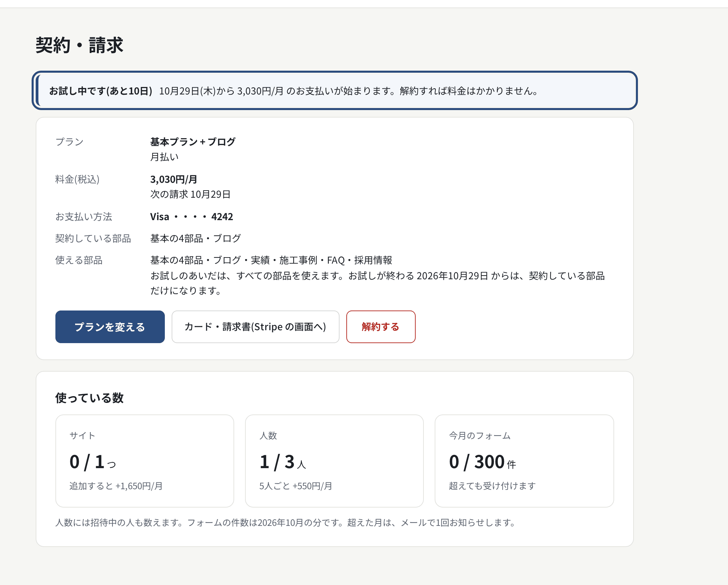Click the plan name 基本プラン + ブログ
Viewport: 728px width, 585px height.
pos(193,142)
